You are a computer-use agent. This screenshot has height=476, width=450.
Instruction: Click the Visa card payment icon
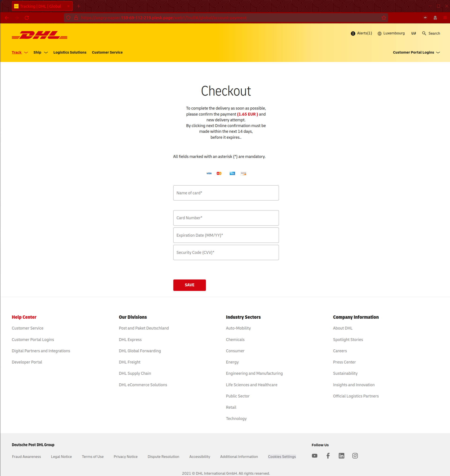[x=209, y=174]
